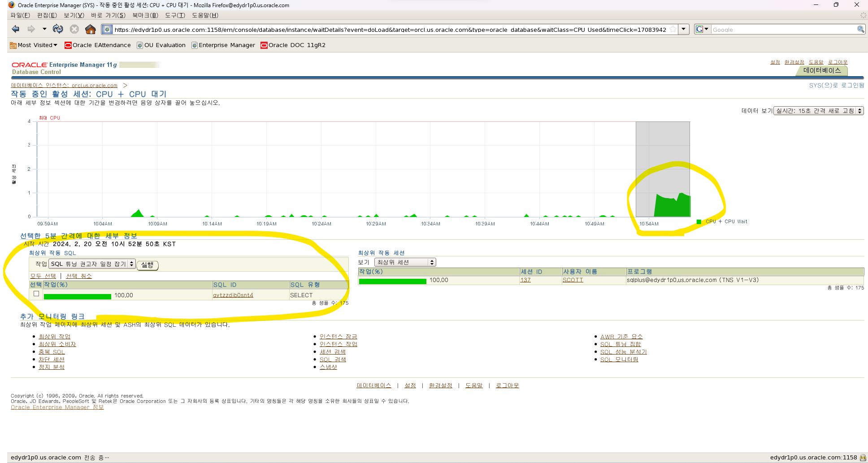Go to the Firefox home page

tap(91, 29)
